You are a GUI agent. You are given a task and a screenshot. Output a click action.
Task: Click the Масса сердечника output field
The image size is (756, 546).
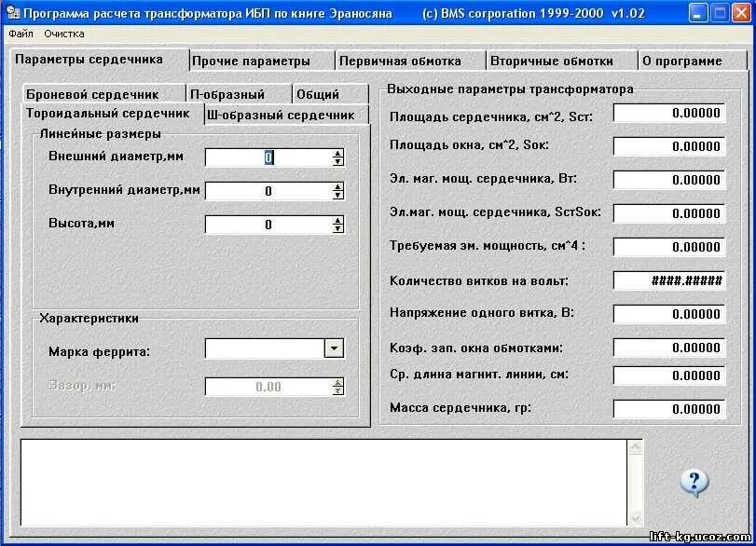point(669,409)
